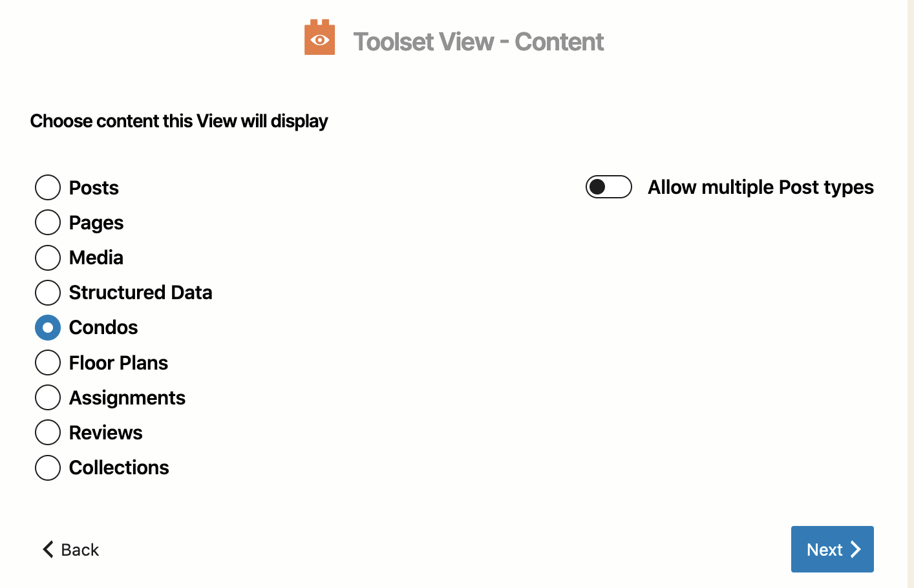Choose the Floor Plans radio option
The image size is (914, 588).
pos(48,362)
